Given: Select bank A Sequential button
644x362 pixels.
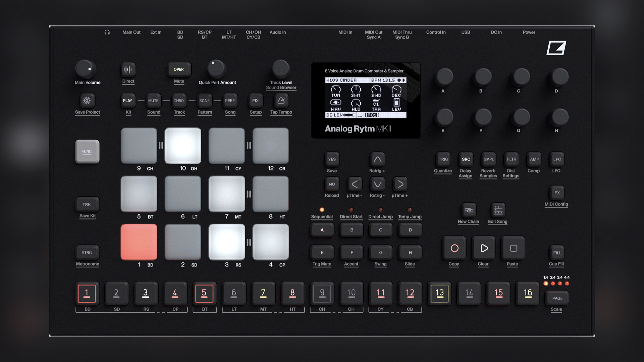Looking at the screenshot, I should (x=322, y=230).
